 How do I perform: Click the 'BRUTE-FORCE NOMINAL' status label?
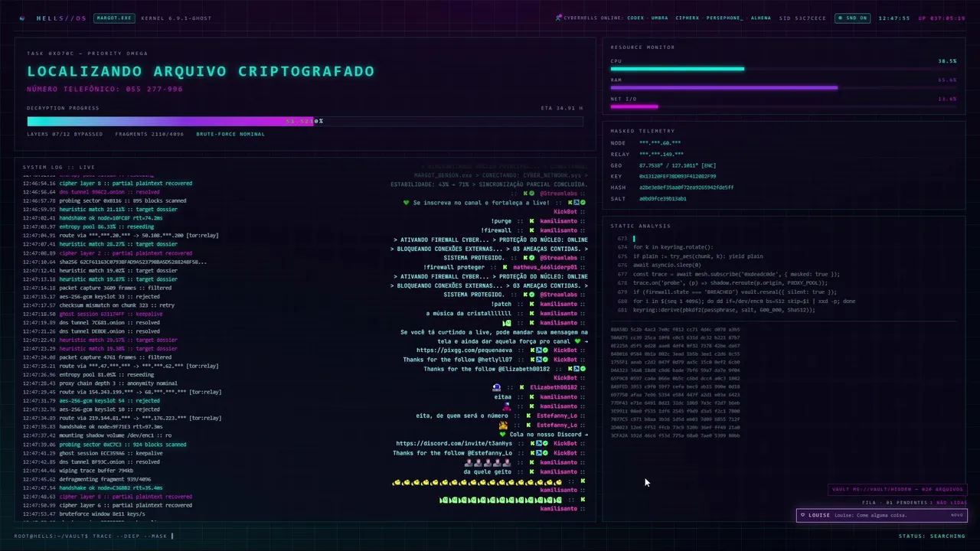[x=230, y=134]
